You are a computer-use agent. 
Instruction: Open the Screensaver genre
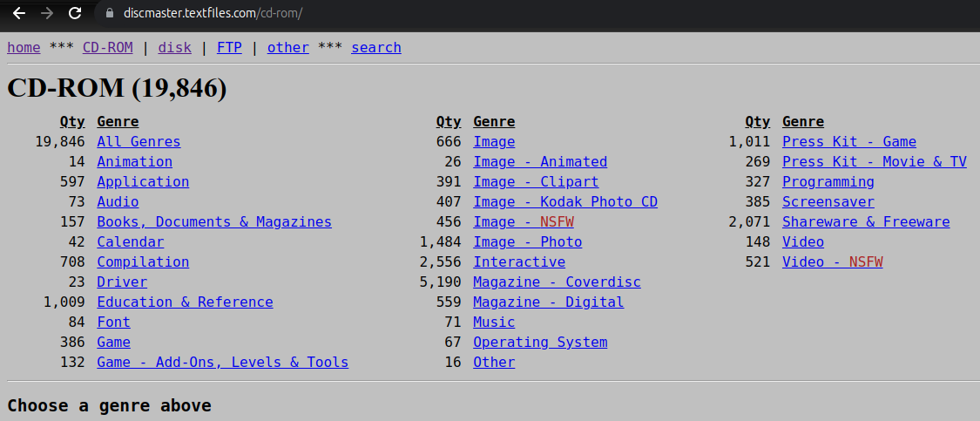[x=828, y=202]
